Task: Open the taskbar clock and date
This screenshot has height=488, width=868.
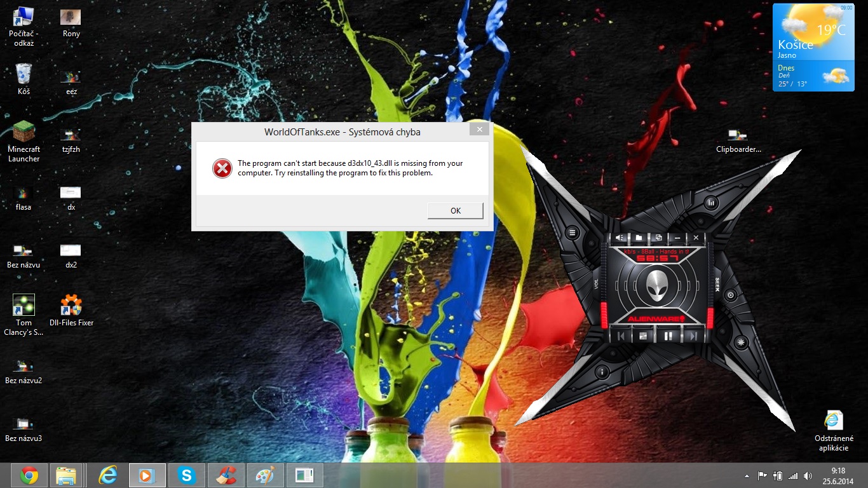Action: pyautogui.click(x=838, y=475)
